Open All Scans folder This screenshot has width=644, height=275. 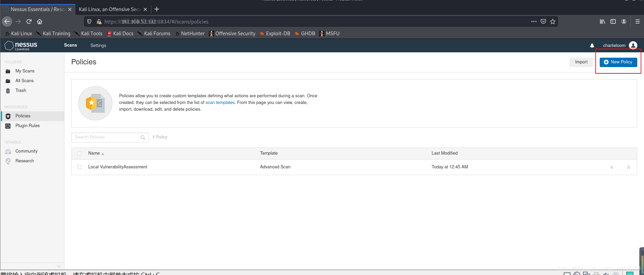coord(24,81)
